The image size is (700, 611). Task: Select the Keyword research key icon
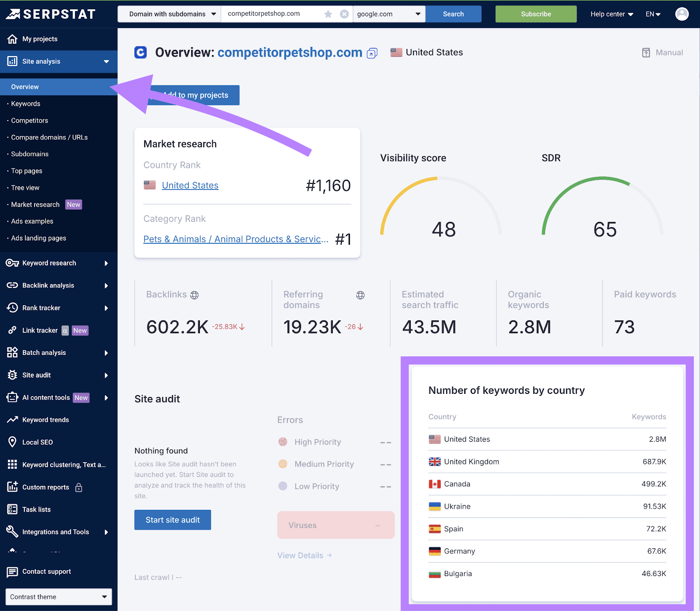[x=13, y=263]
